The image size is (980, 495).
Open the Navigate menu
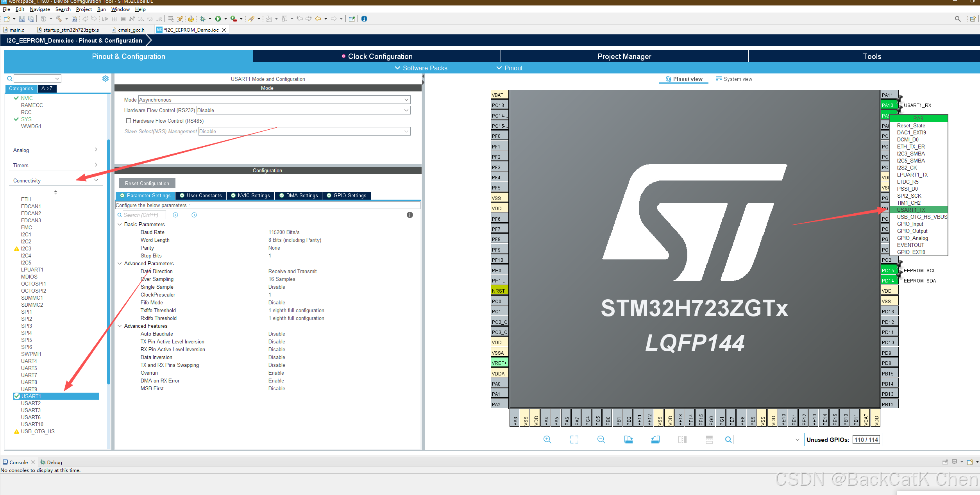pyautogui.click(x=40, y=9)
